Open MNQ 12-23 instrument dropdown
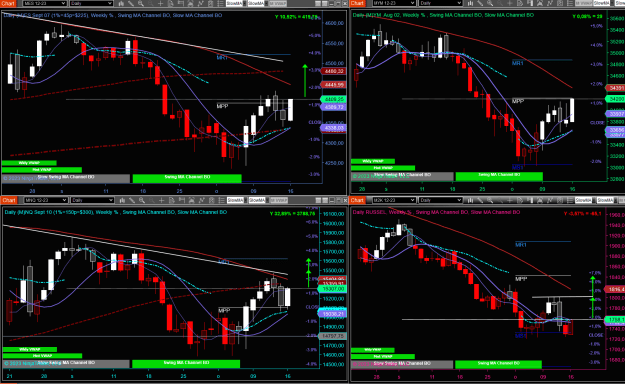The width and height of the screenshot is (625, 384). (45, 200)
